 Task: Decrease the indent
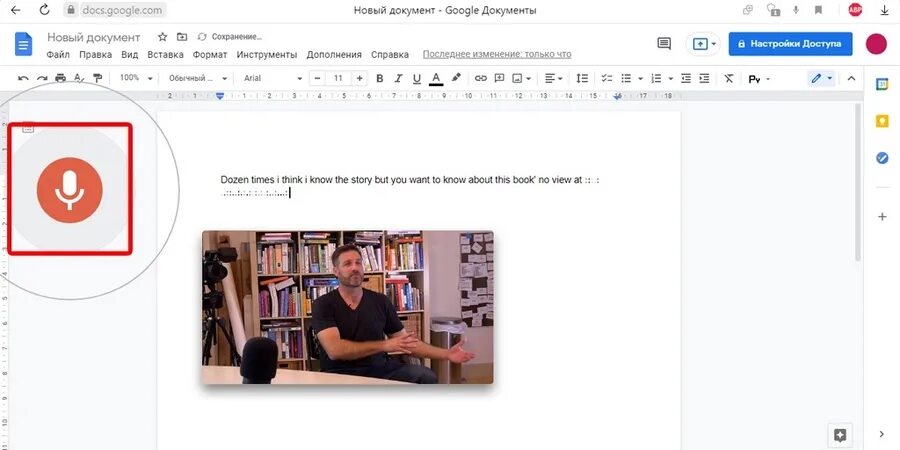click(x=686, y=78)
